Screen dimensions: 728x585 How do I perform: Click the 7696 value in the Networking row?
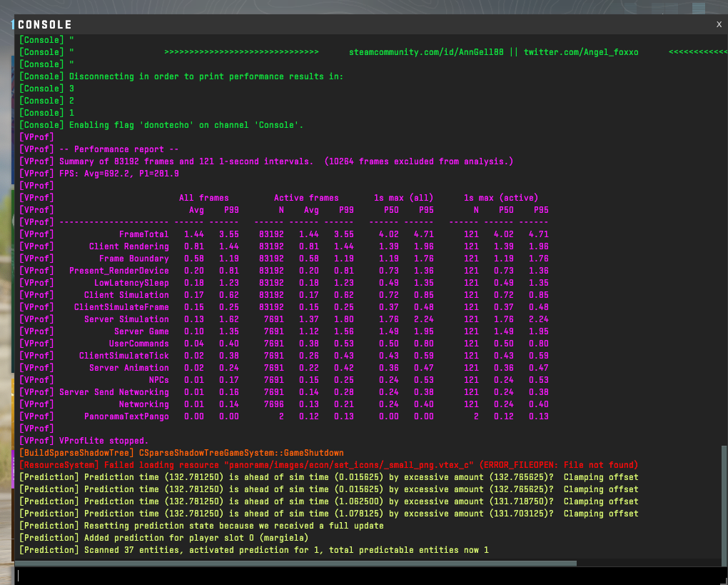[x=274, y=404]
